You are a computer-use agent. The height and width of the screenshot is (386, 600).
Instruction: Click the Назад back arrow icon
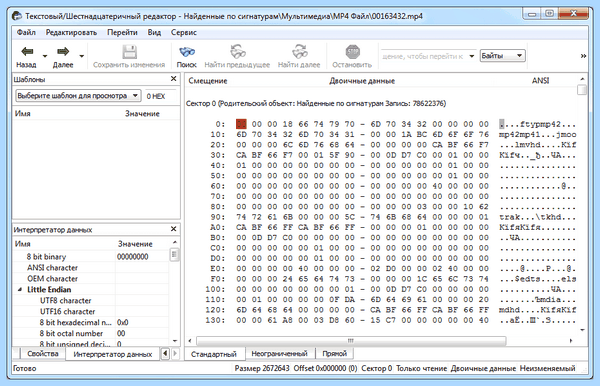click(27, 51)
